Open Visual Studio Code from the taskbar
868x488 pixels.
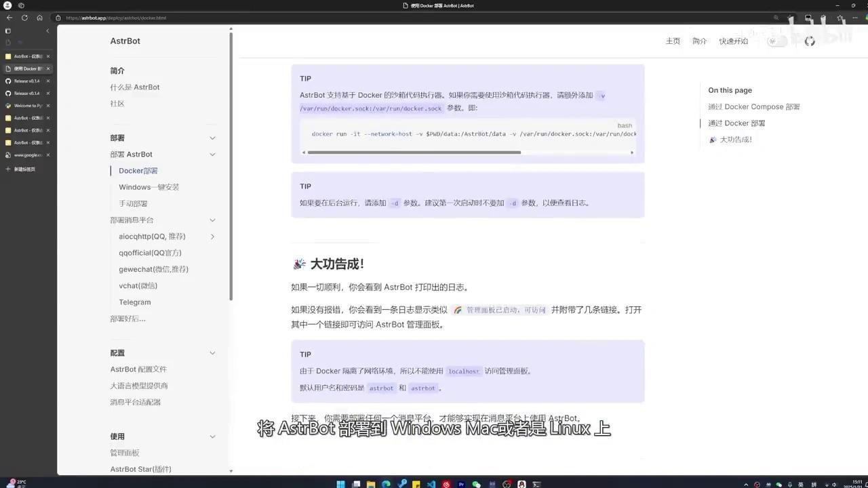(431, 484)
